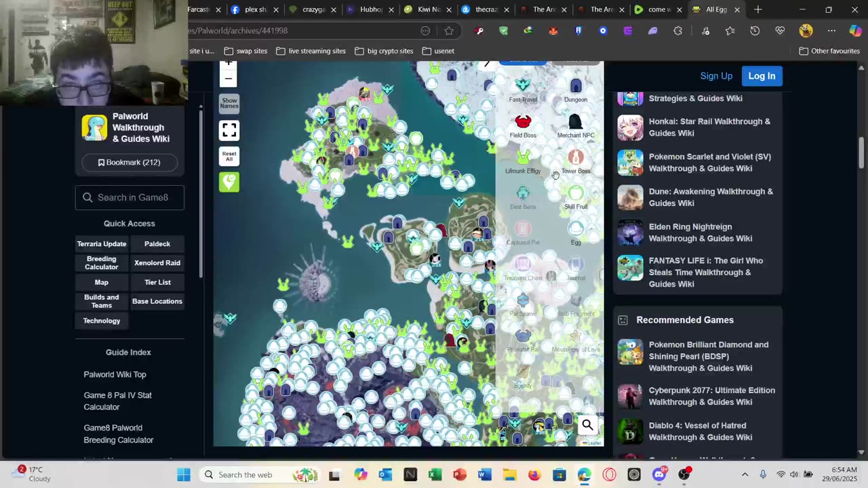Click the Palworld wiki logo icon
Viewport: 868px width, 488px height.
[94, 127]
